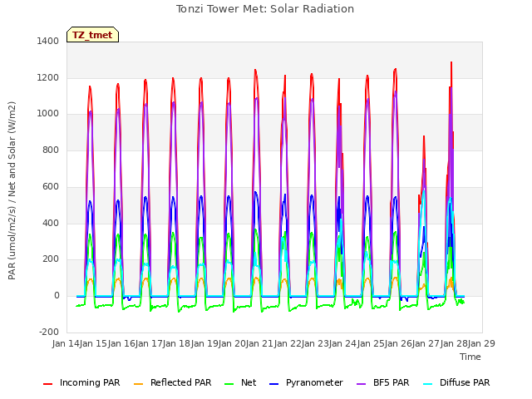
Task: Click the y-axis title PAR / Net and Solar
Action: point(12,190)
